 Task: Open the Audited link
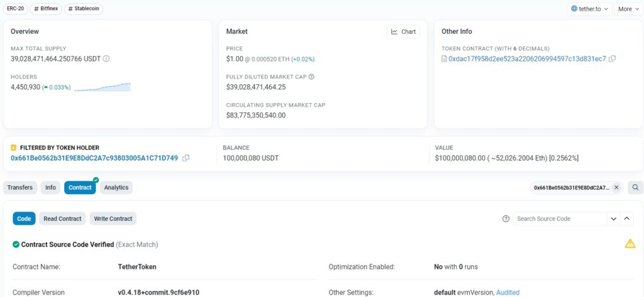[x=508, y=293]
